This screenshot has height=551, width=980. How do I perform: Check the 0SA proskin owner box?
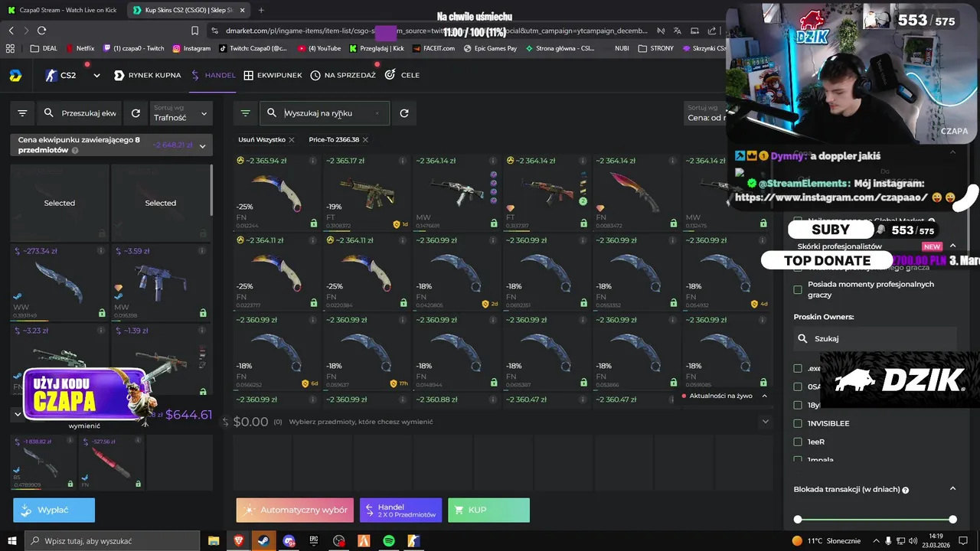[798, 386]
